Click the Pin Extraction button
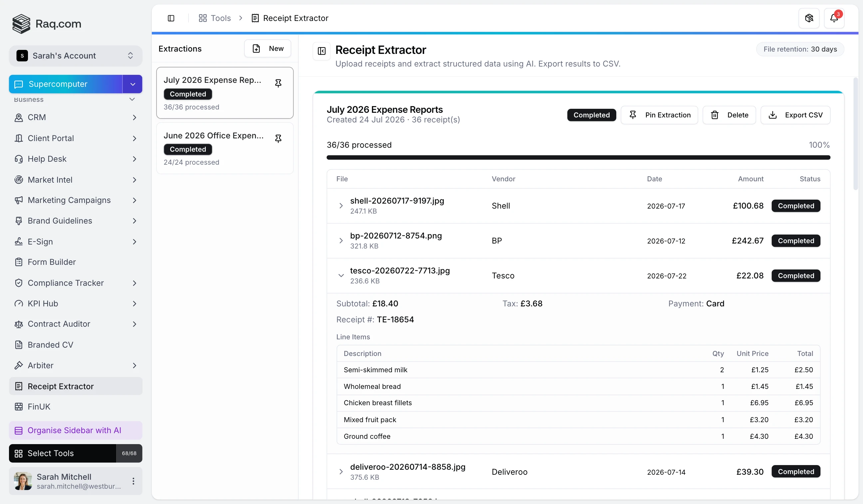 tap(659, 115)
